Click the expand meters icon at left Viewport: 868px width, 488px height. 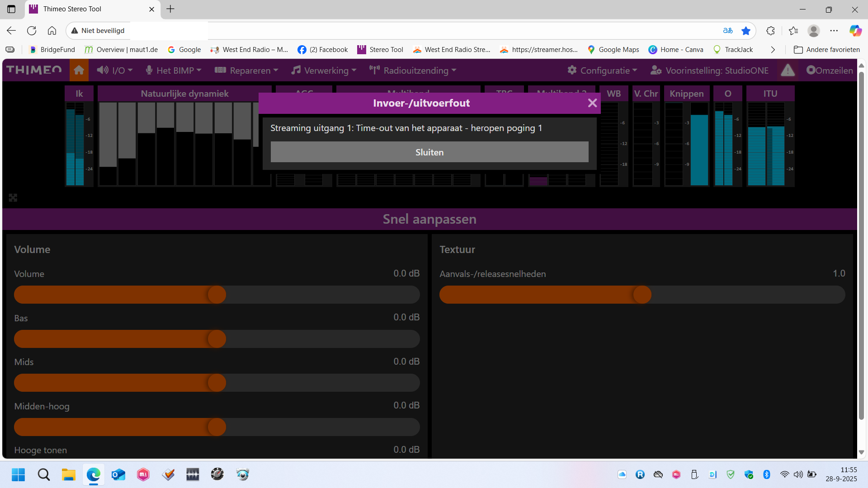coord(13,197)
